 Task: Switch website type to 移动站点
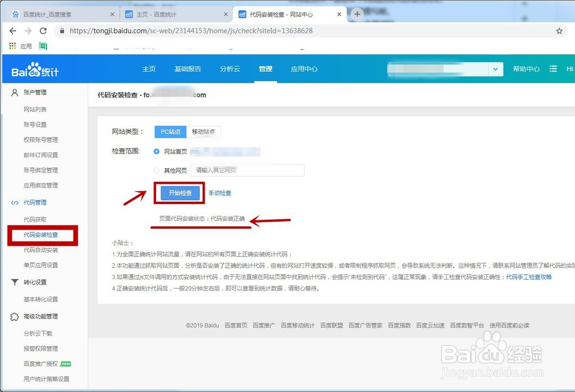pyautogui.click(x=202, y=132)
